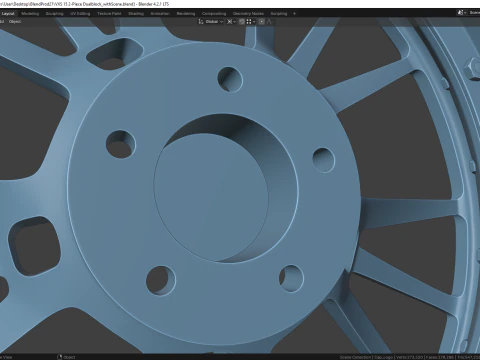This screenshot has height=360, width=480.
Task: Switch to the Rendering workspace
Action: (186, 14)
